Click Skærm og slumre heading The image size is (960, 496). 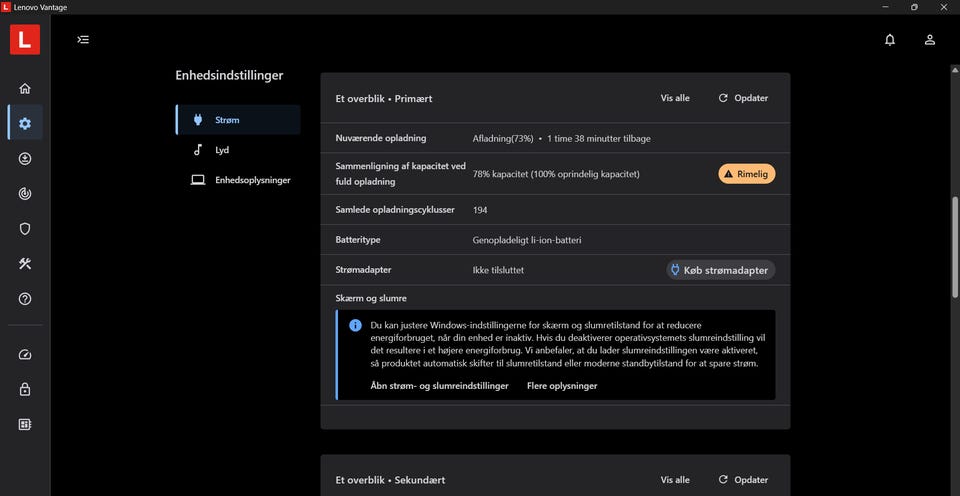click(x=371, y=298)
